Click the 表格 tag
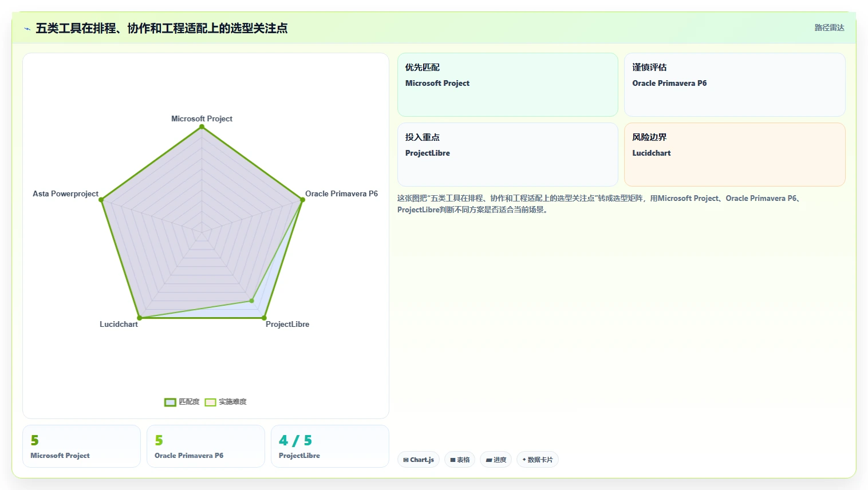 click(460, 460)
